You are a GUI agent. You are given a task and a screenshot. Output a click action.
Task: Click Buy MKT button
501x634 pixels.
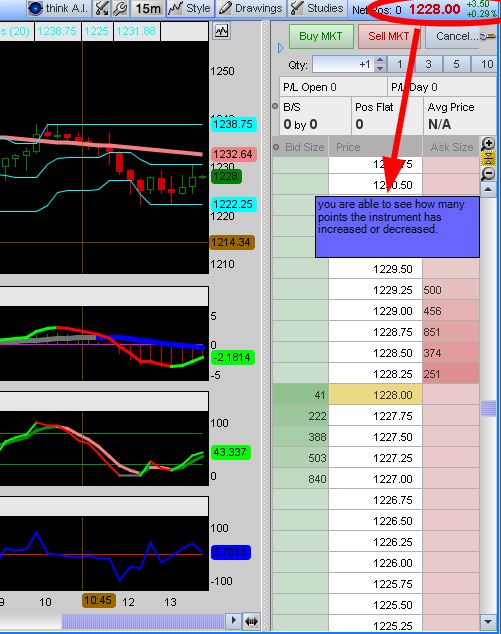[321, 36]
